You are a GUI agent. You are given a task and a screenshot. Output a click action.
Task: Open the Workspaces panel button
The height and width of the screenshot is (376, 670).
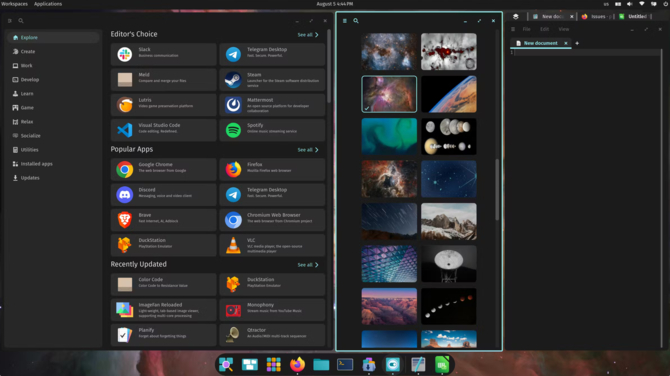[x=15, y=4]
